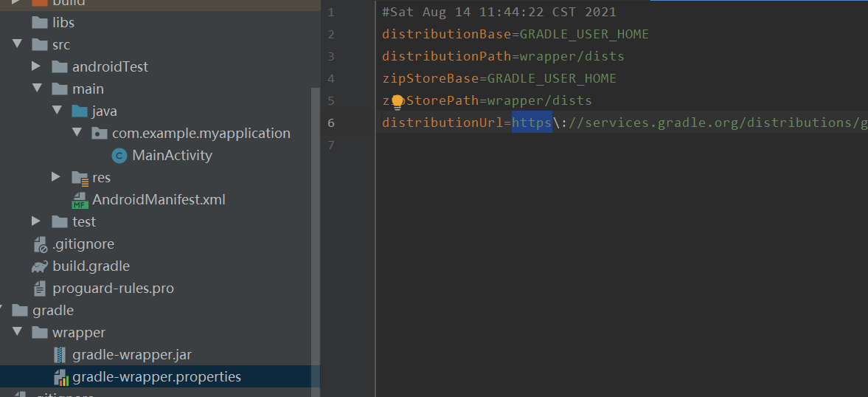Click the .gitignore file icon
868x397 pixels.
tap(40, 244)
